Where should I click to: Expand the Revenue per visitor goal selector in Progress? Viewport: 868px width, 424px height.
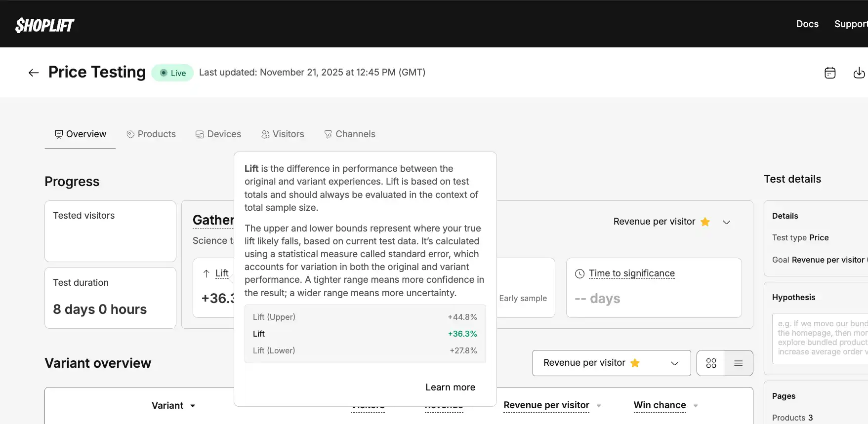pos(726,222)
